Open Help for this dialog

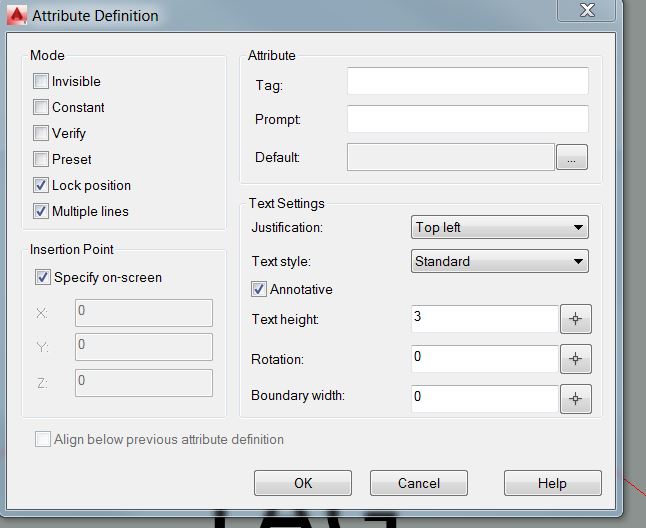click(552, 483)
